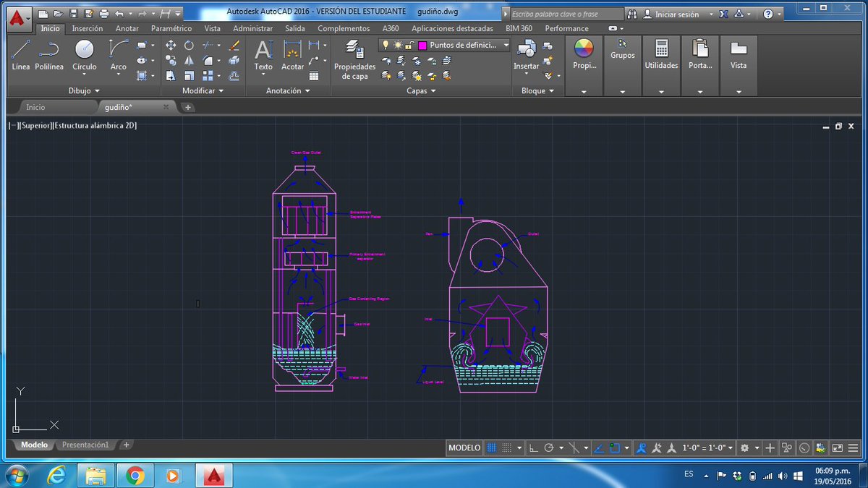Expand the Modificar panel
Image resolution: width=868 pixels, height=488 pixels.
click(203, 91)
